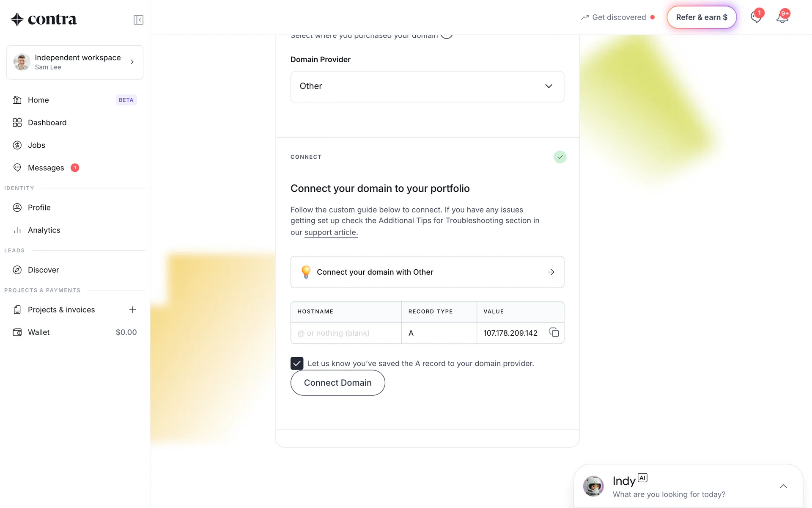Open Analytics in the sidebar
This screenshot has height=508, width=812.
44,230
